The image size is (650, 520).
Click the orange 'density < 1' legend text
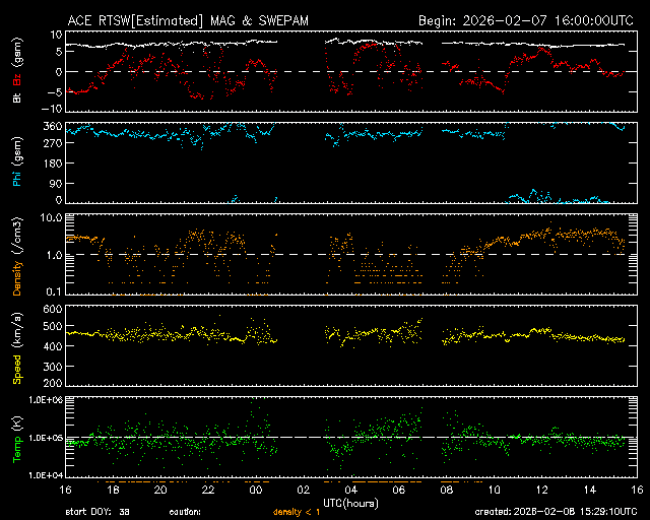pyautogui.click(x=296, y=512)
